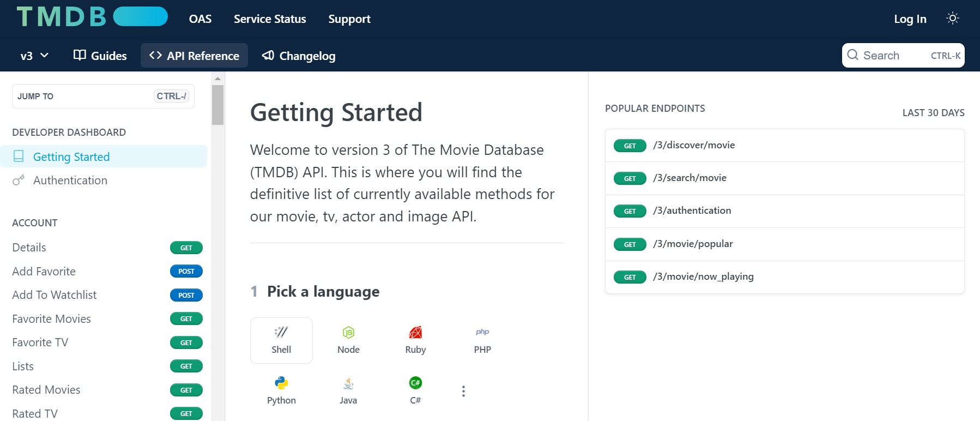Open the /3/movie/popular endpoint
The width and height of the screenshot is (980, 421).
click(785, 244)
